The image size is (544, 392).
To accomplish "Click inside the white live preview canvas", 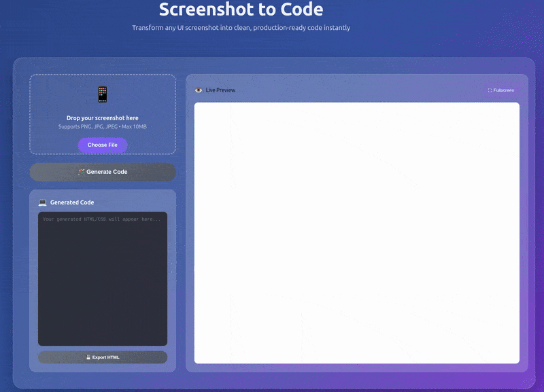I will click(x=356, y=233).
